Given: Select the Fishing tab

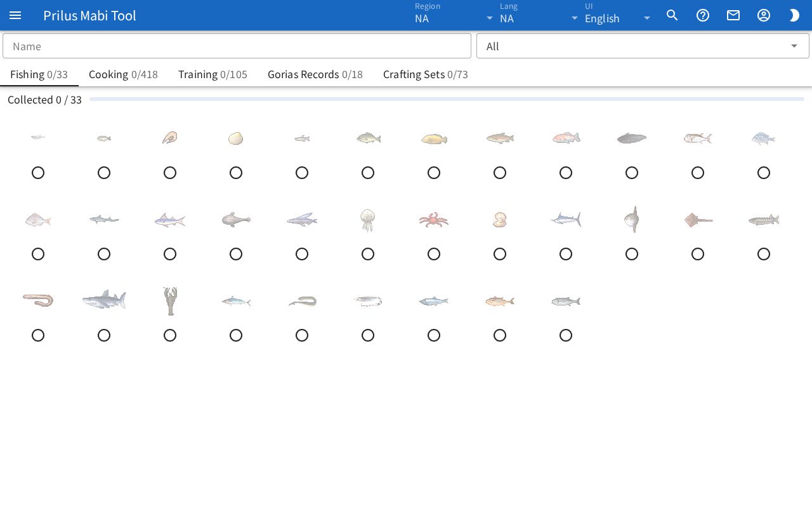Looking at the screenshot, I should pyautogui.click(x=39, y=74).
